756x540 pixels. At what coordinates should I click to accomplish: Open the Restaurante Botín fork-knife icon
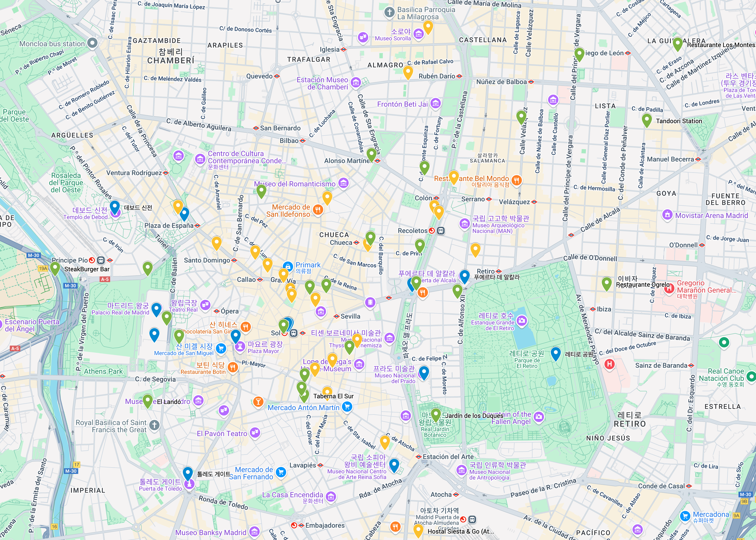pyautogui.click(x=233, y=367)
